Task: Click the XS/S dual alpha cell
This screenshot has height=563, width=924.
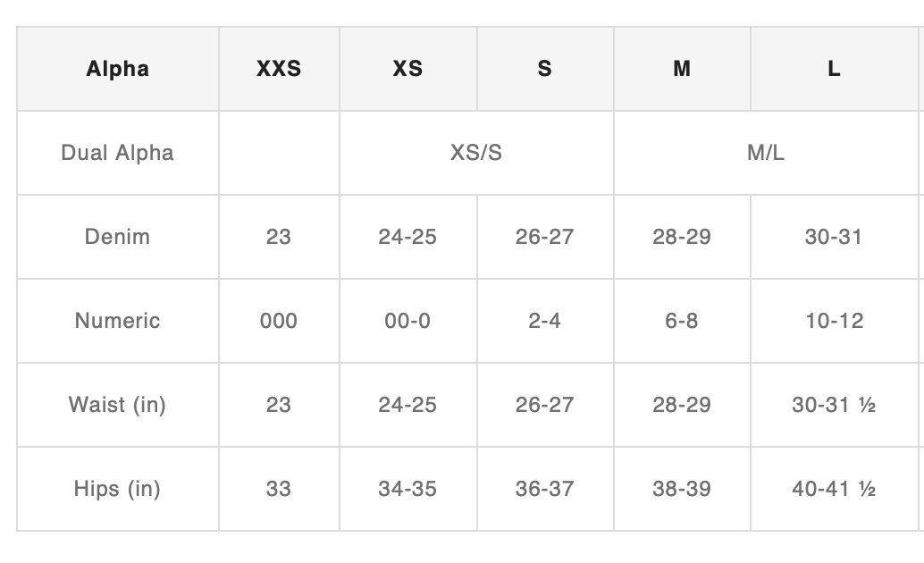Action: [x=476, y=153]
